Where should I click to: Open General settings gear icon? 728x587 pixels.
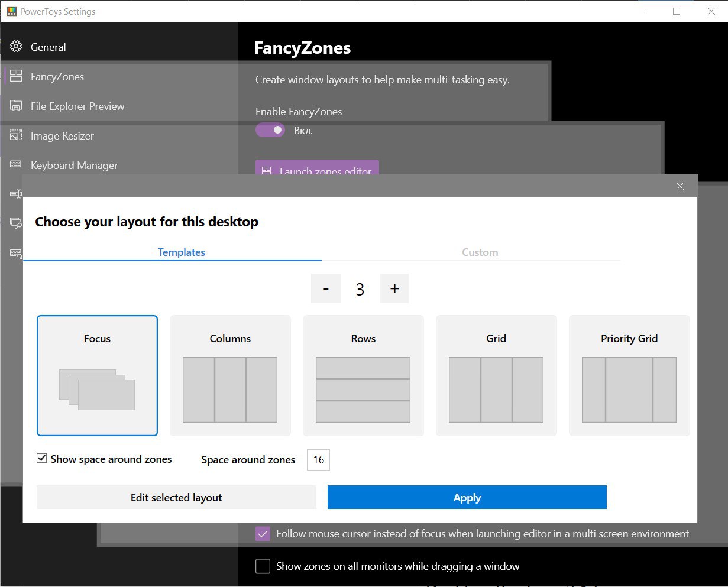pos(16,47)
